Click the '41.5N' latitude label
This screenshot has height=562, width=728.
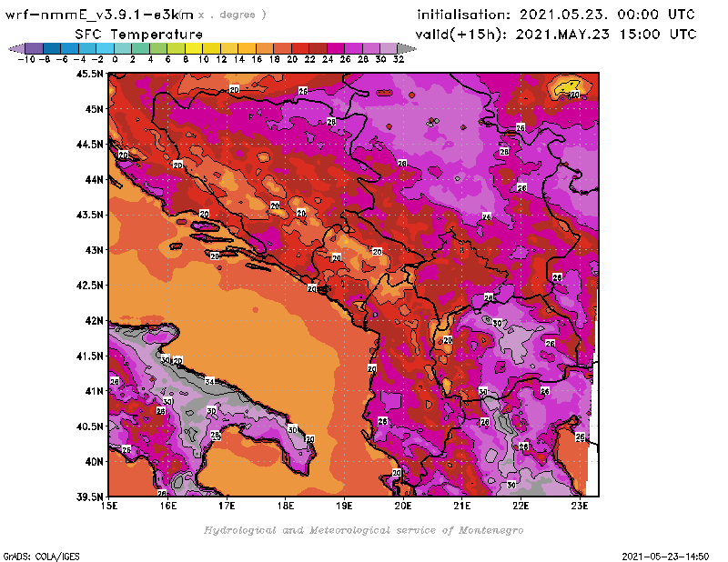[x=89, y=356]
